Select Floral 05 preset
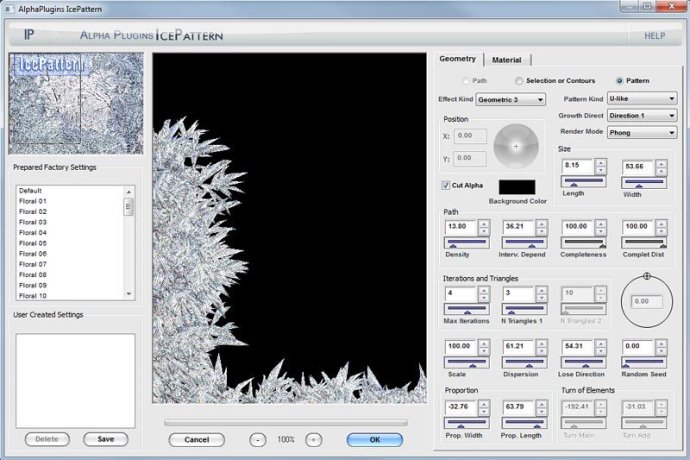This screenshot has width=690, height=460. 70,243
